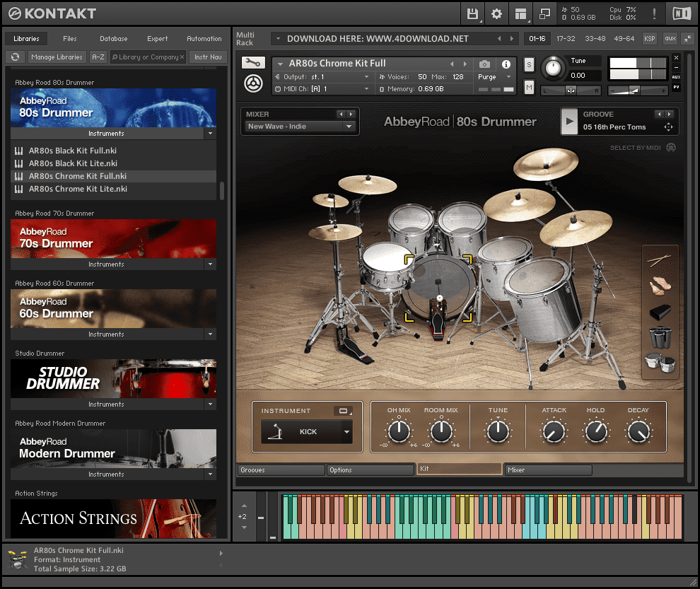Open the Files save/load menu icon
The height and width of the screenshot is (589, 700).
472,14
